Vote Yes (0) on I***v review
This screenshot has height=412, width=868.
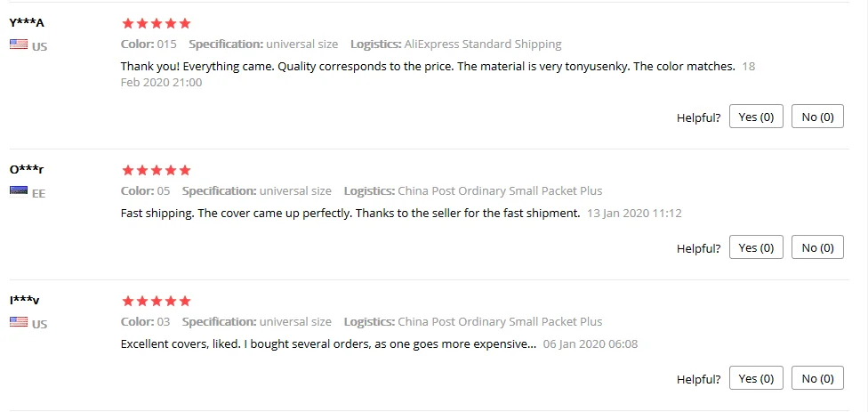(756, 378)
